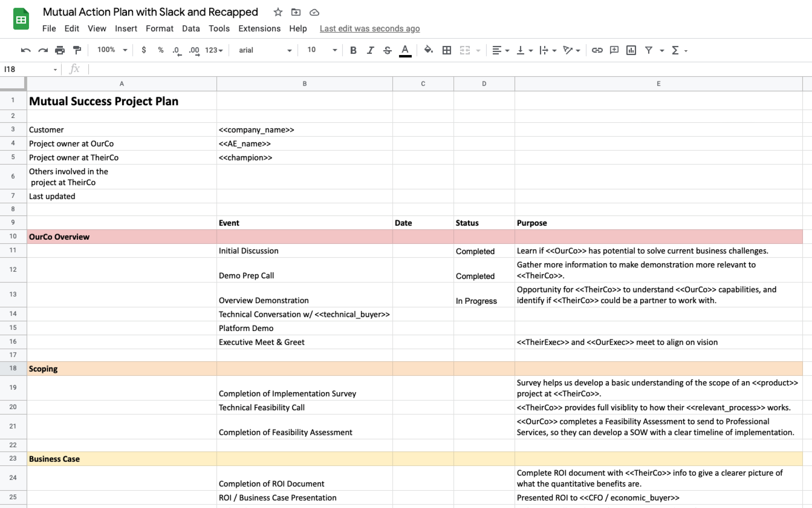Viewport: 812px width, 508px height.
Task: Open the fill color picker
Action: pyautogui.click(x=428, y=50)
